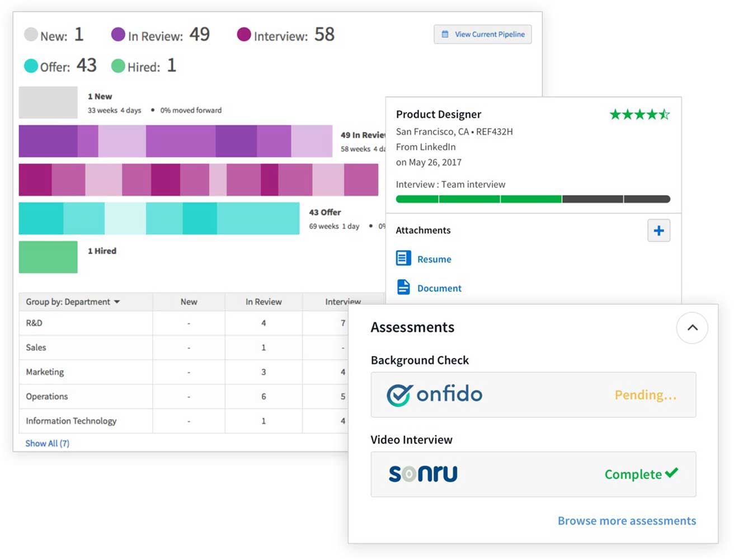This screenshot has width=734, height=560.
Task: Select the R&D department row
Action: [x=185, y=323]
